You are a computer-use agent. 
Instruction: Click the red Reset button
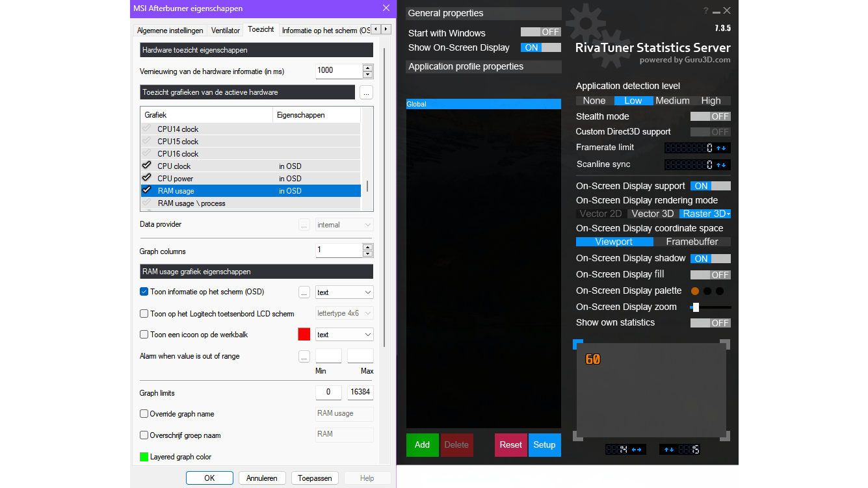click(511, 445)
